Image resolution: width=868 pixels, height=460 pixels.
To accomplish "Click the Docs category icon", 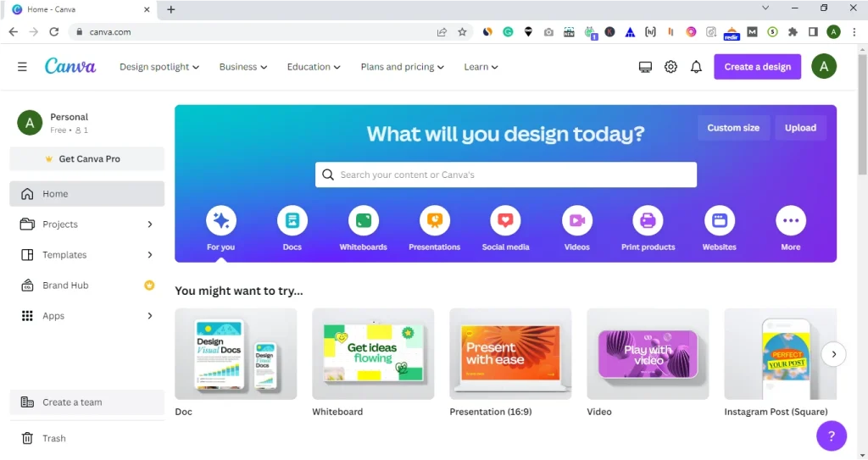I will coord(292,221).
